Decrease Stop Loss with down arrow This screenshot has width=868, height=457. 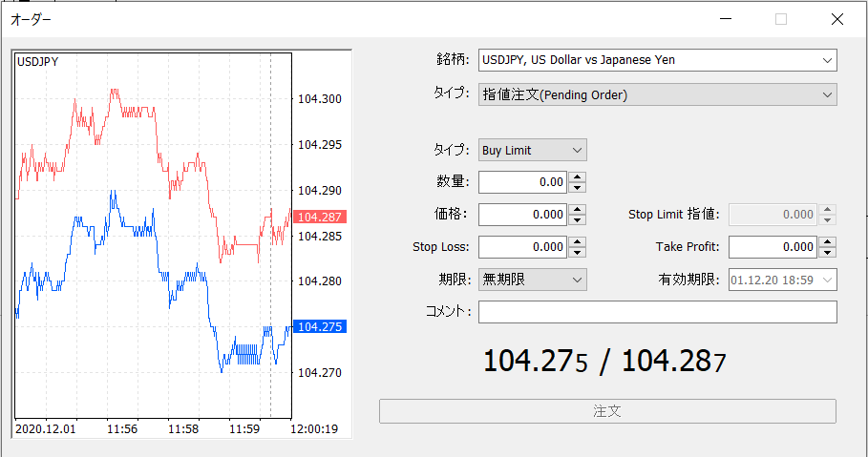pos(577,252)
